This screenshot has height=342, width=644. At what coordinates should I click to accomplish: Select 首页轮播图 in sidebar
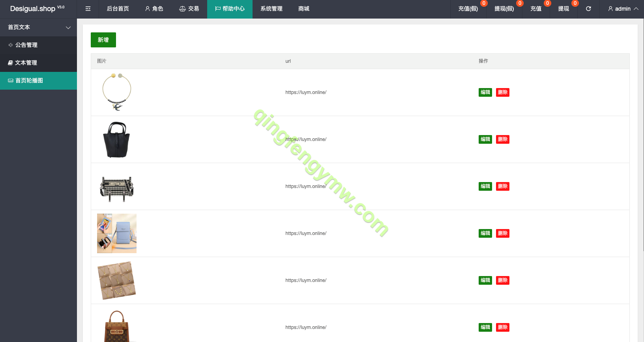[x=38, y=81]
